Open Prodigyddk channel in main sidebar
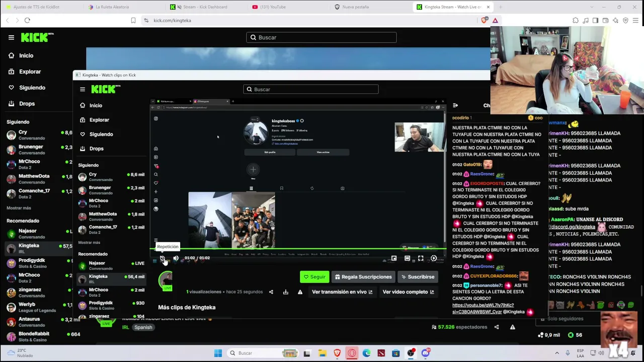The height and width of the screenshot is (362, 644). 39,263
